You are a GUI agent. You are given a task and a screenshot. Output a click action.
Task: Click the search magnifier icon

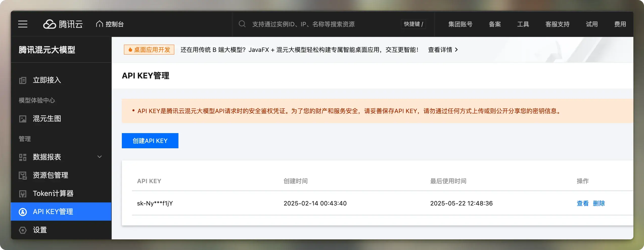pos(242,24)
